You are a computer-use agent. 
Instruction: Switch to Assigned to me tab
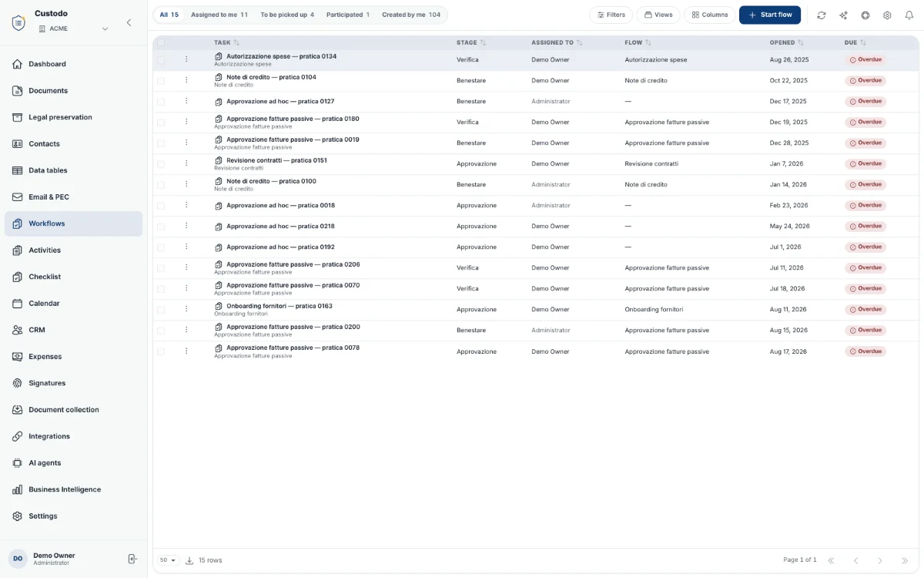pos(219,15)
